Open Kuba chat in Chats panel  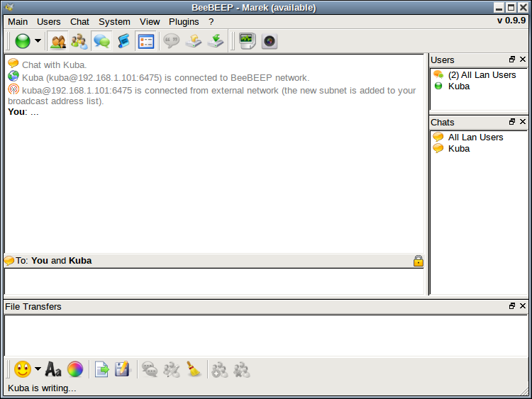[x=478, y=149]
